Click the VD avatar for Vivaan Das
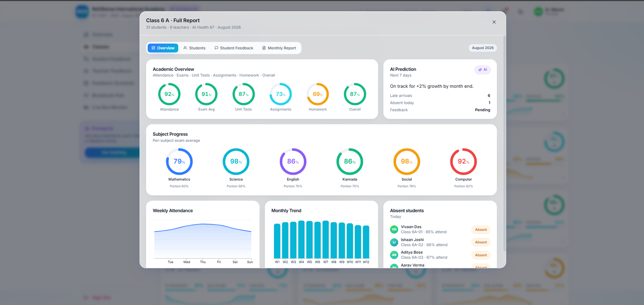Screen dimensions: 644x305 [x=394, y=230]
